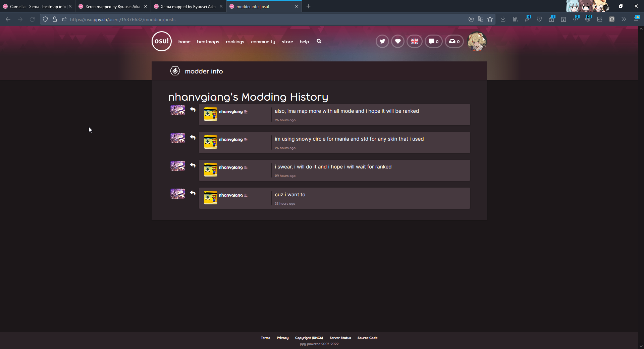
Task: Open nhanvgiang username link in first post
Action: [230, 111]
